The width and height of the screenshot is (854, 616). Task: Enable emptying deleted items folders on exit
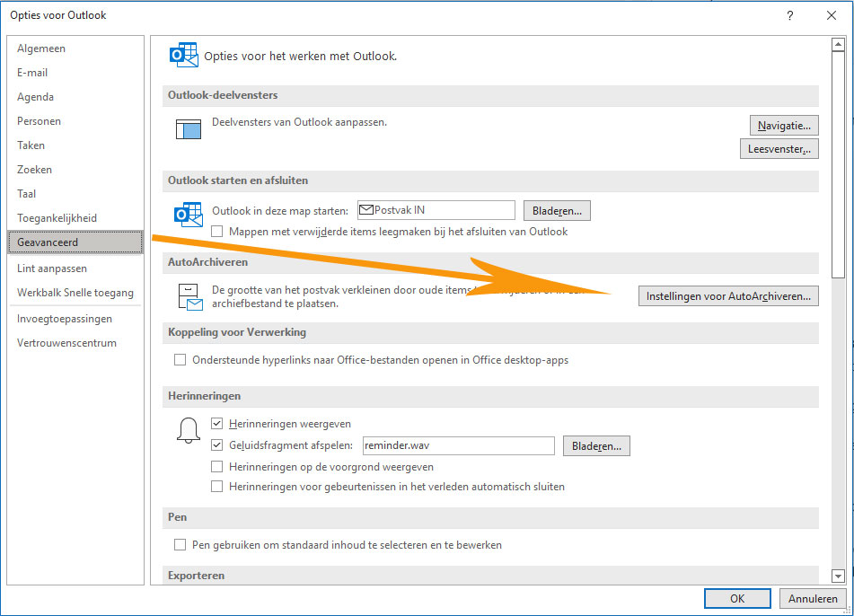[217, 232]
